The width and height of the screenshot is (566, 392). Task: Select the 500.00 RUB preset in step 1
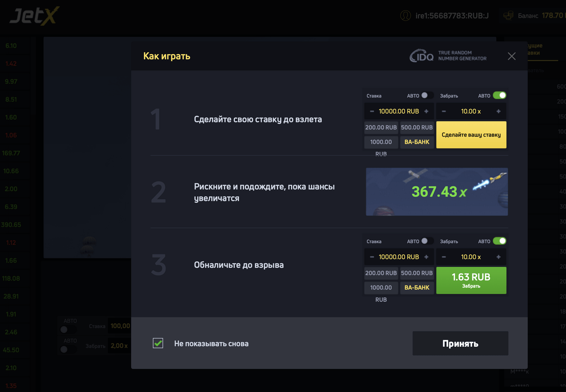tap(417, 127)
